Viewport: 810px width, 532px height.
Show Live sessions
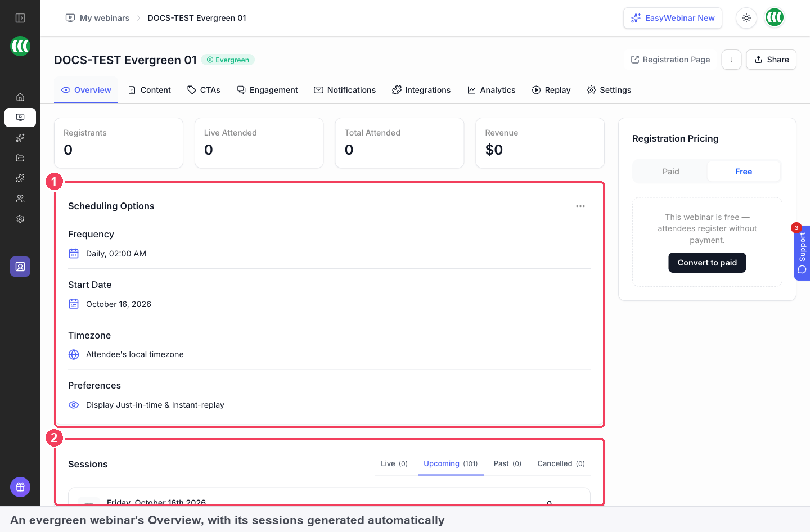(x=394, y=464)
